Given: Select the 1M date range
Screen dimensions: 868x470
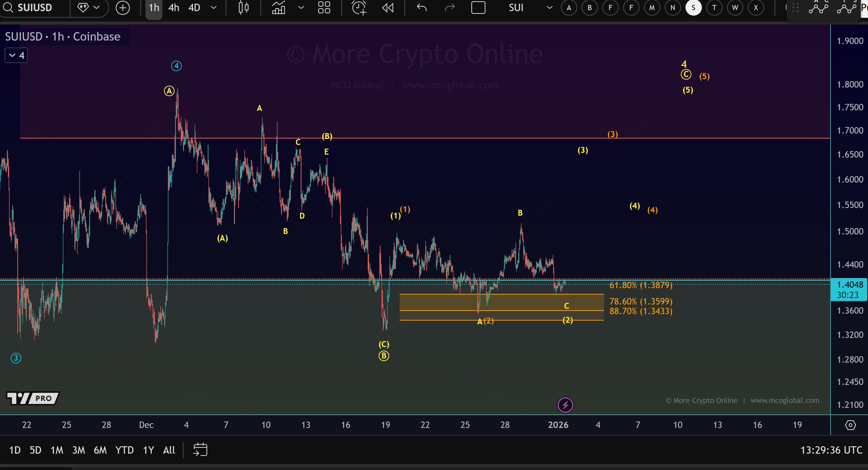Looking at the screenshot, I should (57, 450).
